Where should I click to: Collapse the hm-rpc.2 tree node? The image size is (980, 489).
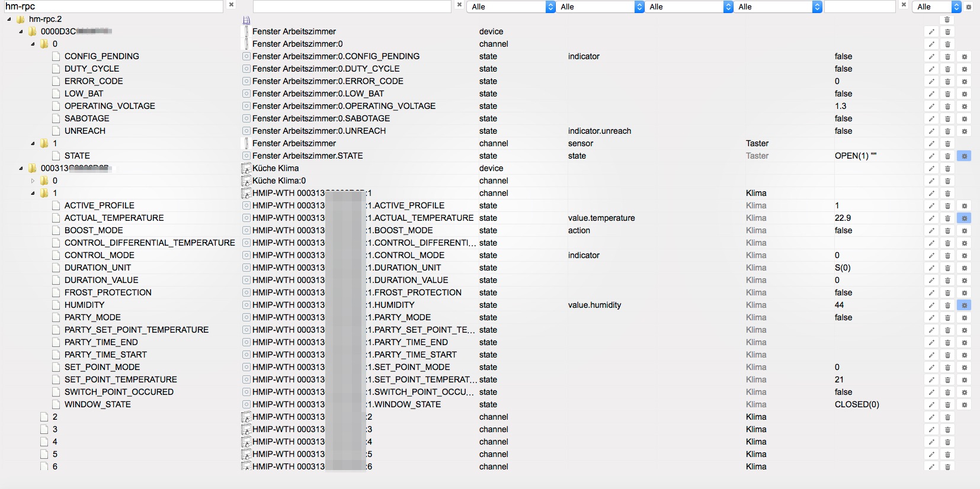coord(9,20)
